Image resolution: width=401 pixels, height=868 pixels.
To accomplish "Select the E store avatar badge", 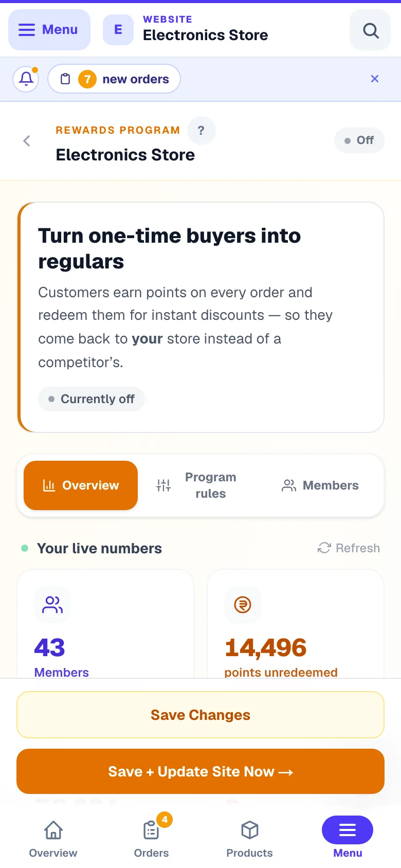I will pos(118,30).
